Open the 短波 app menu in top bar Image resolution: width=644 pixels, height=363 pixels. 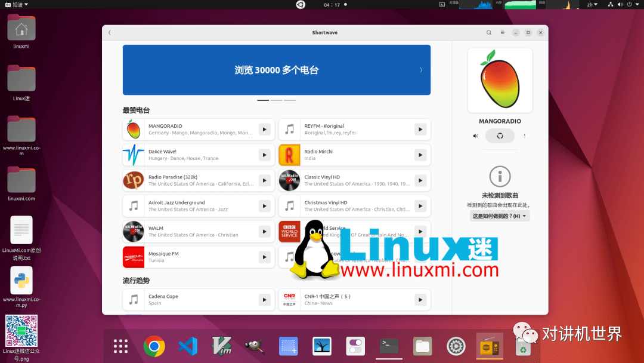point(17,5)
